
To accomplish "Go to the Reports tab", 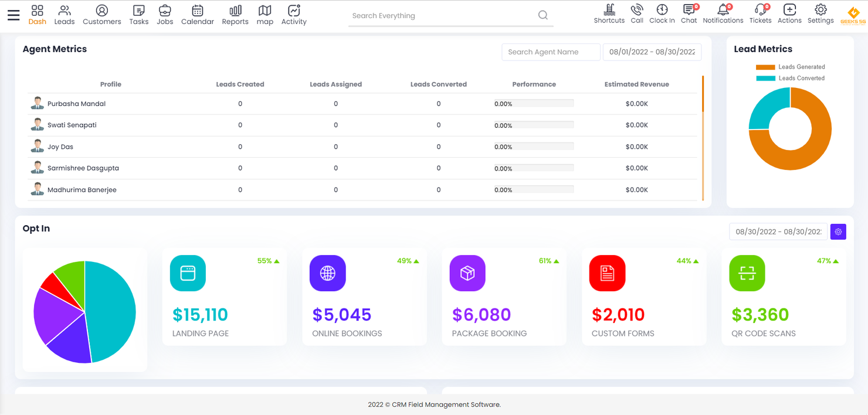I will pos(235,15).
